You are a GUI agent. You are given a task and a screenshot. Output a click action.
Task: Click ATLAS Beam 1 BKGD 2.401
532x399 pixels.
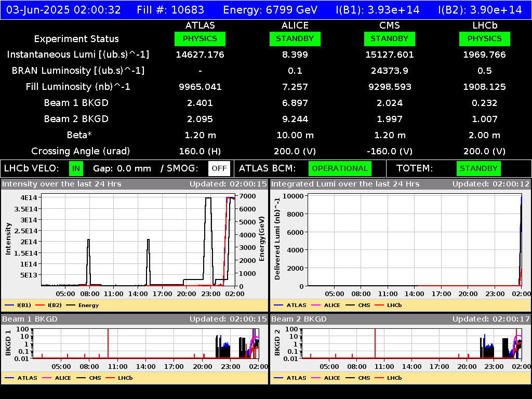coord(200,103)
